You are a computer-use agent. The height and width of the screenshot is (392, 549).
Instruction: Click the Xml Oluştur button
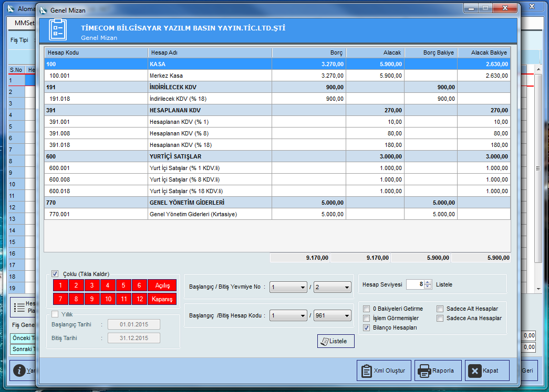tap(384, 370)
